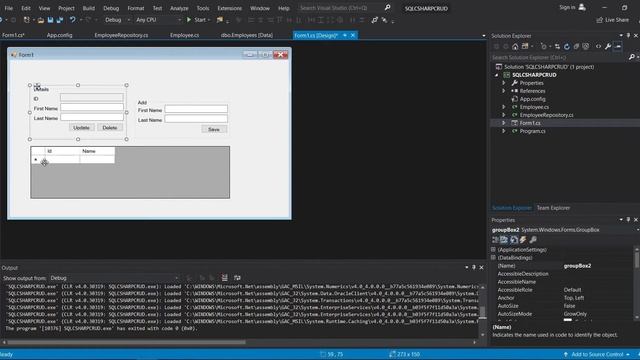640x360 pixels.
Task: Toggle Word Wrap in Output panel
Action: tap(237, 278)
